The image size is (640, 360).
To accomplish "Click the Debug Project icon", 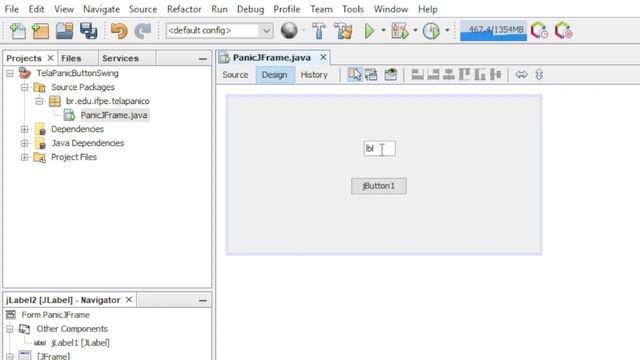I will [x=400, y=31].
